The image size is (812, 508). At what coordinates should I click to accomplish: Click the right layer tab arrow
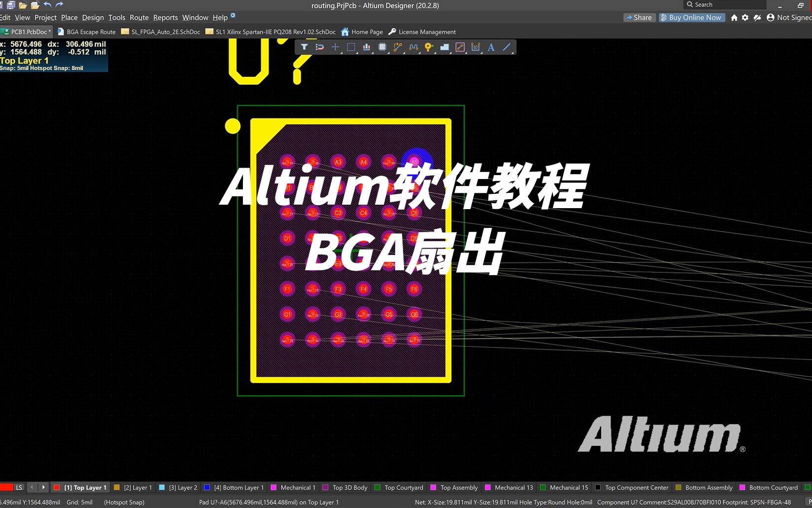pyautogui.click(x=43, y=487)
